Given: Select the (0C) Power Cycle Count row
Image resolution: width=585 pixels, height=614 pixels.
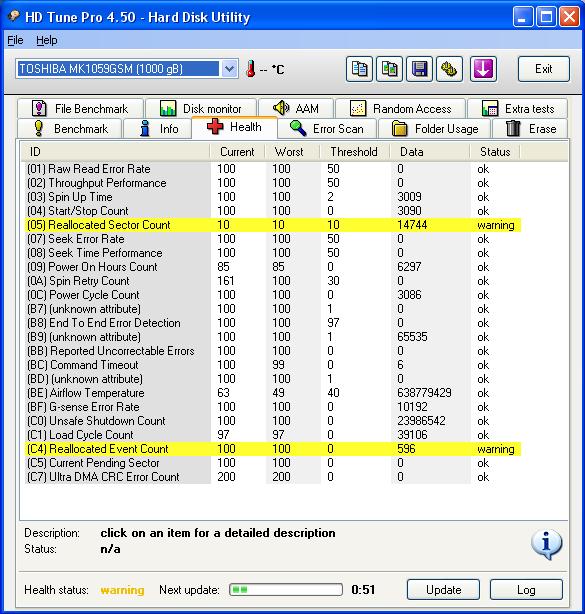Looking at the screenshot, I should tap(273, 295).
